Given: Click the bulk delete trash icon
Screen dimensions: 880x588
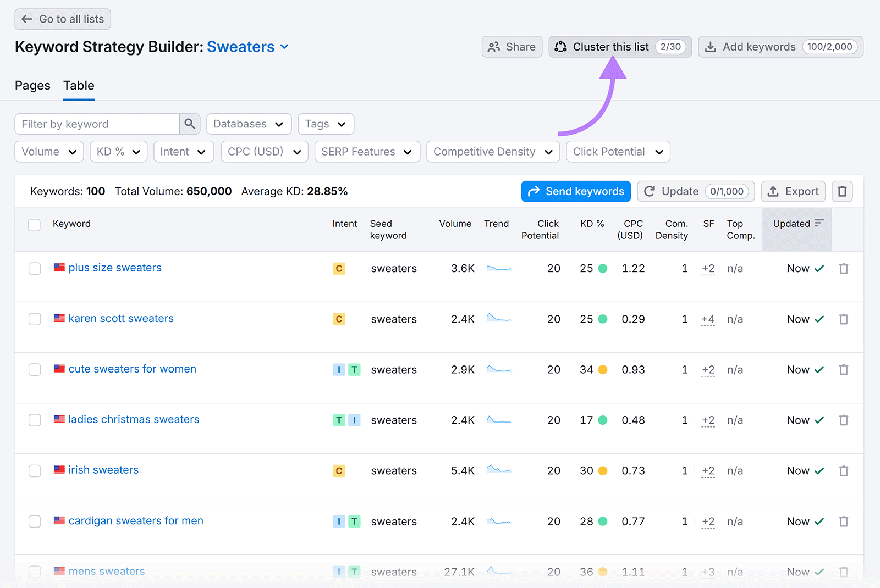Looking at the screenshot, I should 842,191.
